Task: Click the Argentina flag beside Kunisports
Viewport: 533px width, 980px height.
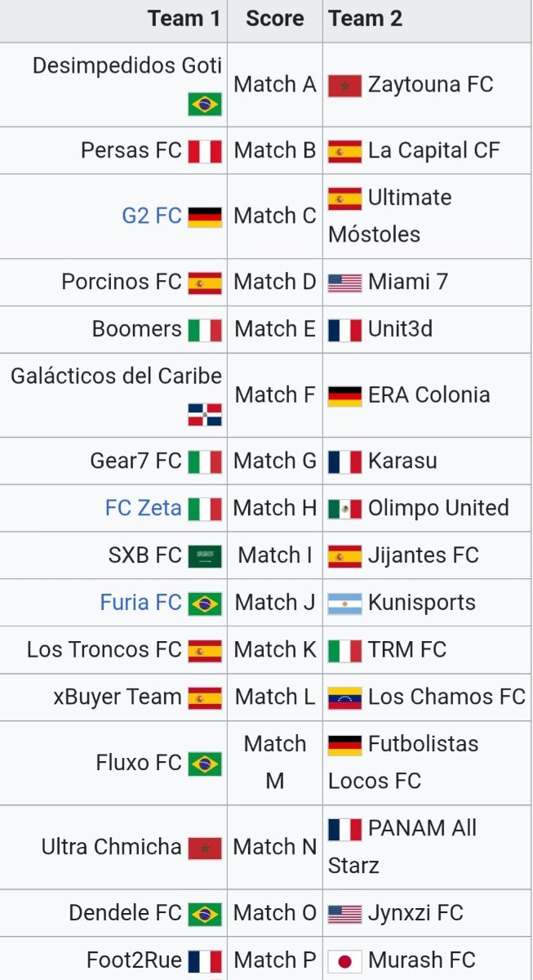Action: tap(344, 604)
